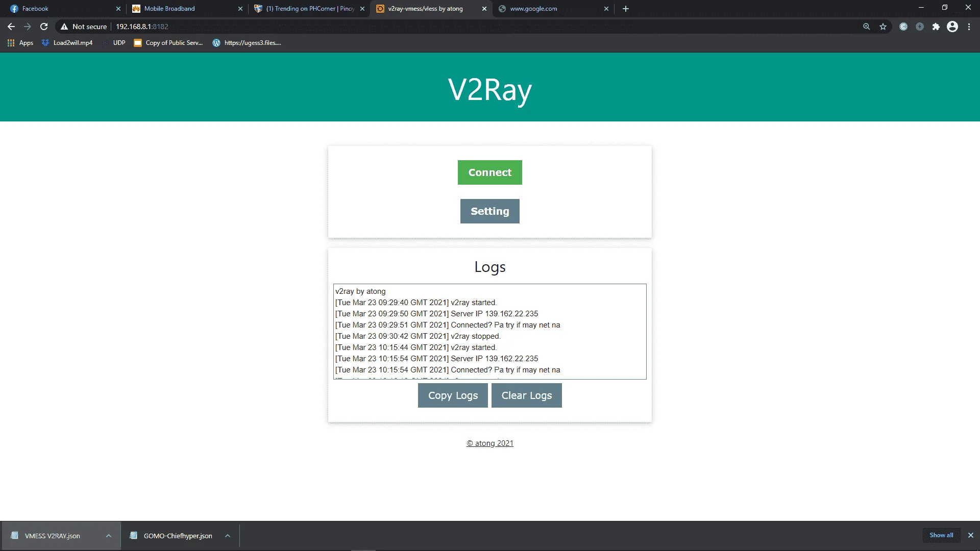Screen dimensions: 980x551
Task: Click the Mobile Broadband tab favicon
Action: pos(136,9)
